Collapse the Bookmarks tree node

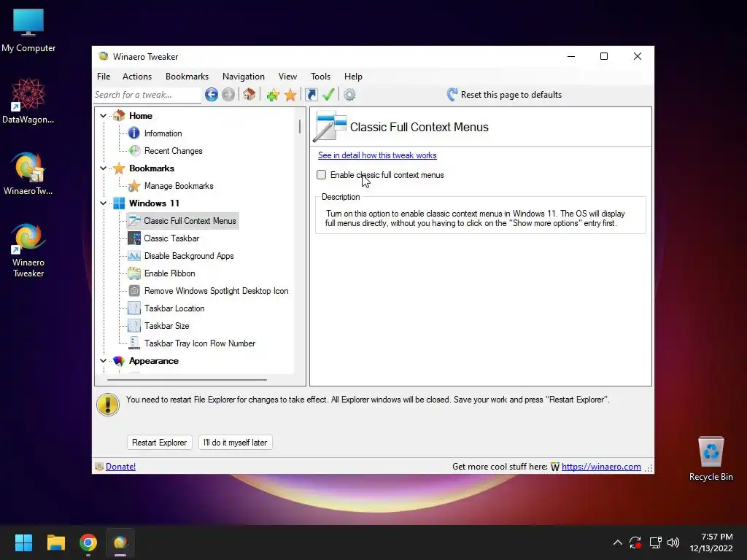(103, 168)
